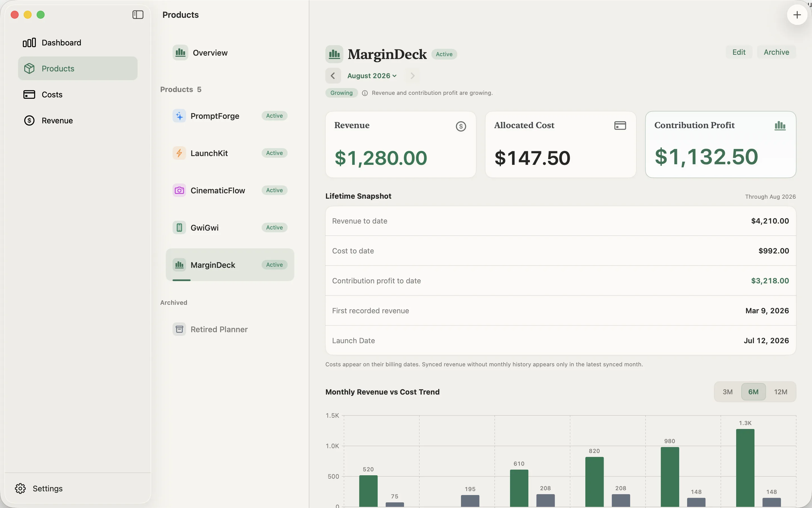Select Products in the sidebar

click(78, 69)
